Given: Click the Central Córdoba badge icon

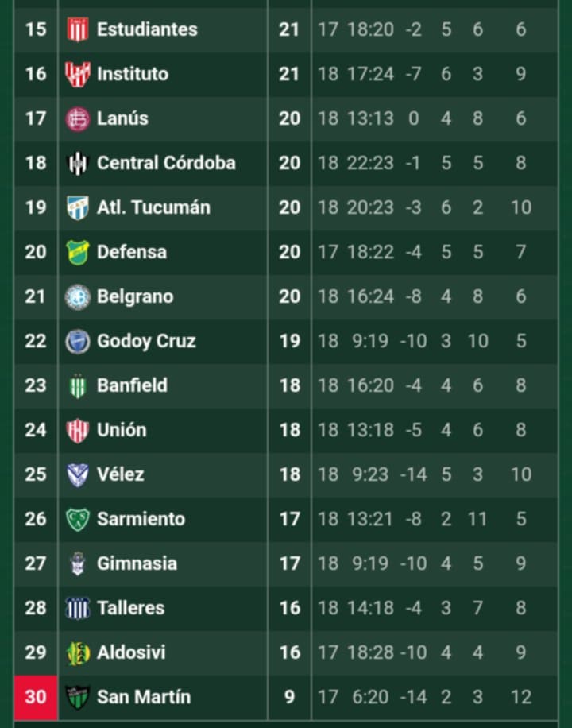Looking at the screenshot, I should click(77, 163).
